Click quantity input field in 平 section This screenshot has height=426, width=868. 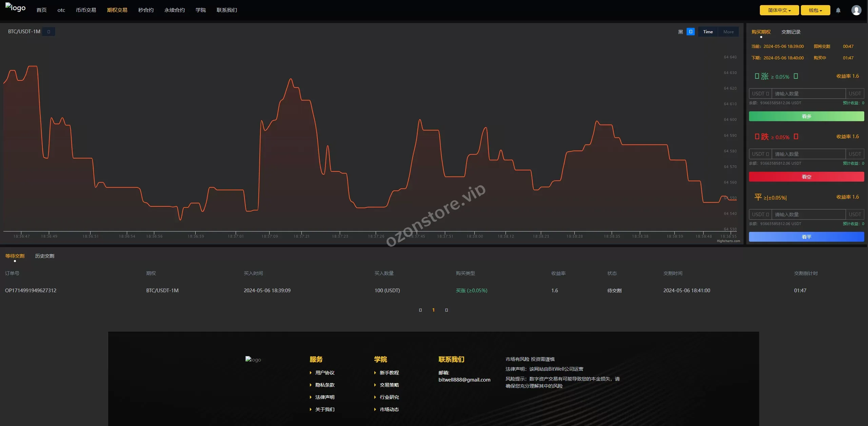pos(808,215)
